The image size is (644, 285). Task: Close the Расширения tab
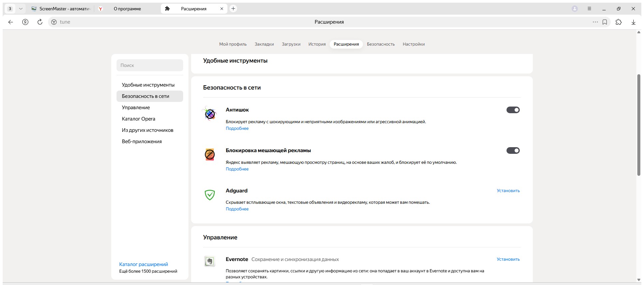click(x=222, y=9)
